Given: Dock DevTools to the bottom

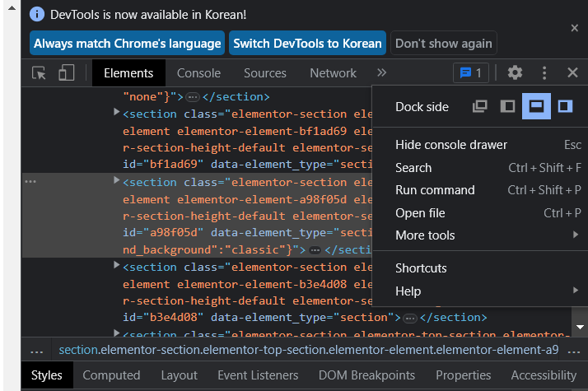Looking at the screenshot, I should (536, 106).
